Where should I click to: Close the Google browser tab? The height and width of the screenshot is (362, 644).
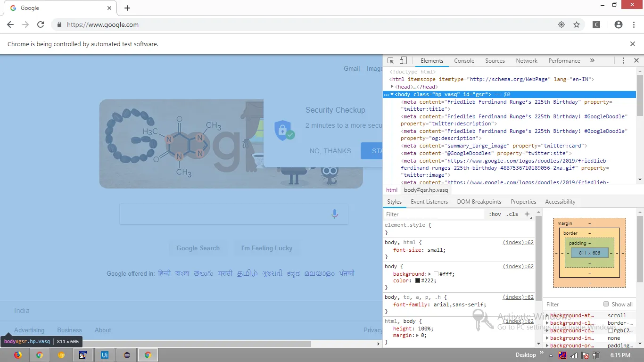click(x=109, y=8)
